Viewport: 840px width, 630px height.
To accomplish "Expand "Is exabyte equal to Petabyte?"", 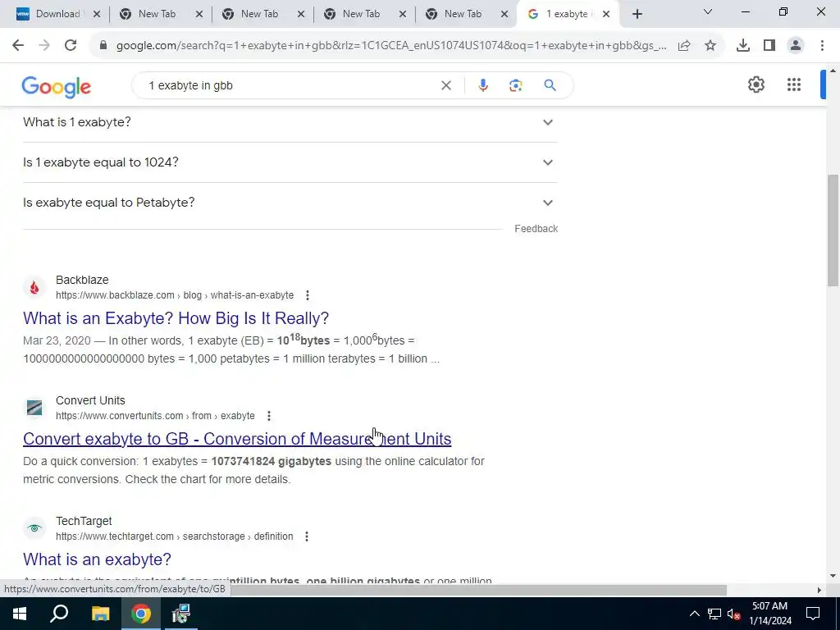I will pyautogui.click(x=290, y=203).
